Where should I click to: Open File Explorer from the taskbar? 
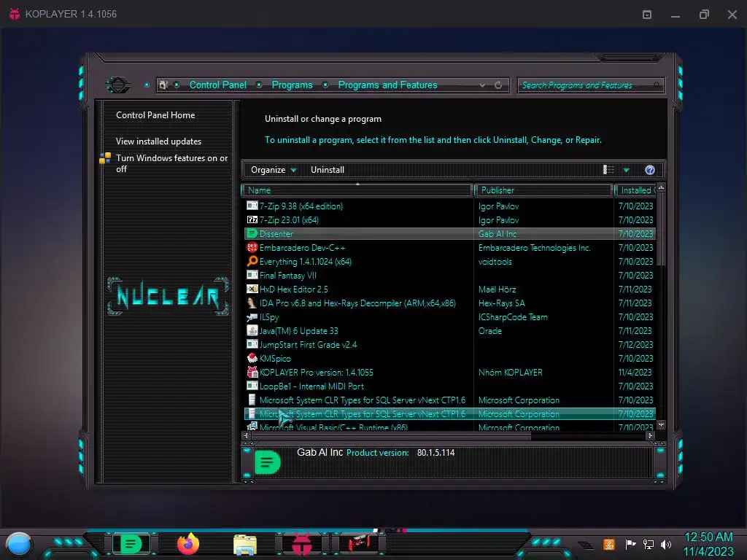(x=245, y=545)
